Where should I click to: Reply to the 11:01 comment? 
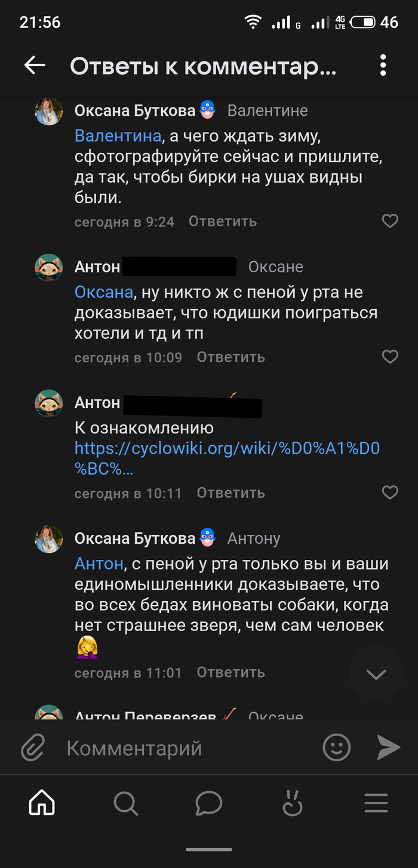click(230, 673)
